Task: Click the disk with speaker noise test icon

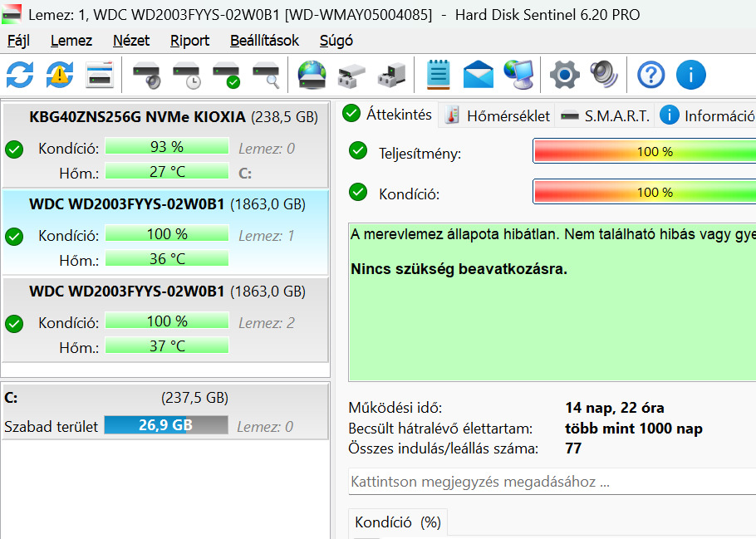Action: click(x=146, y=75)
